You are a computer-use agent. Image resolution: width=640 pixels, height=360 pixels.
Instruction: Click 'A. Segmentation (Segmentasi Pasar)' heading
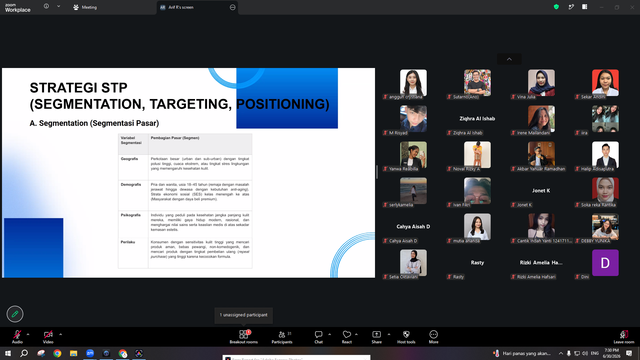[x=94, y=123]
